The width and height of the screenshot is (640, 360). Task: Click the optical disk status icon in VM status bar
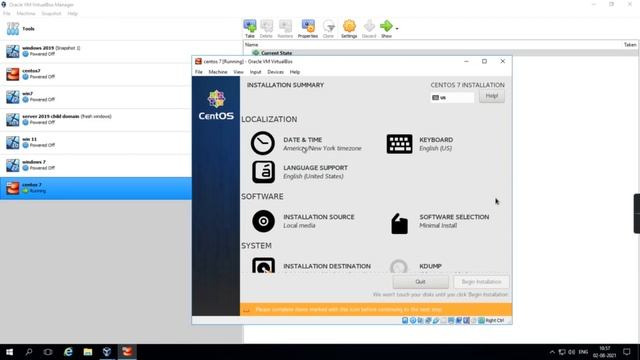(x=413, y=320)
